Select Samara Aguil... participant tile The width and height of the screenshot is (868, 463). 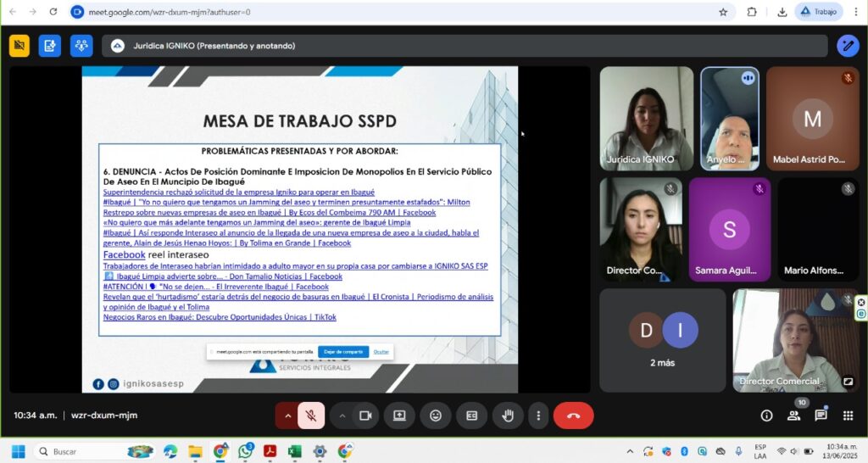point(730,229)
